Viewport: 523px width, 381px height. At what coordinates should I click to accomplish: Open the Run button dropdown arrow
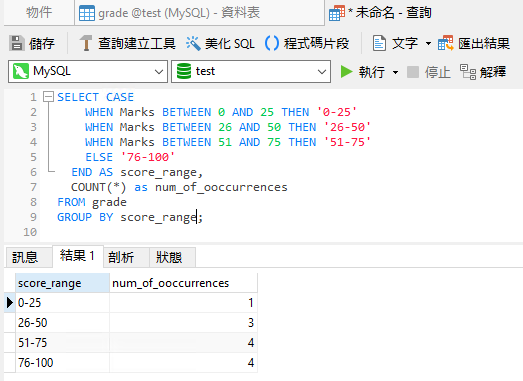(x=396, y=72)
